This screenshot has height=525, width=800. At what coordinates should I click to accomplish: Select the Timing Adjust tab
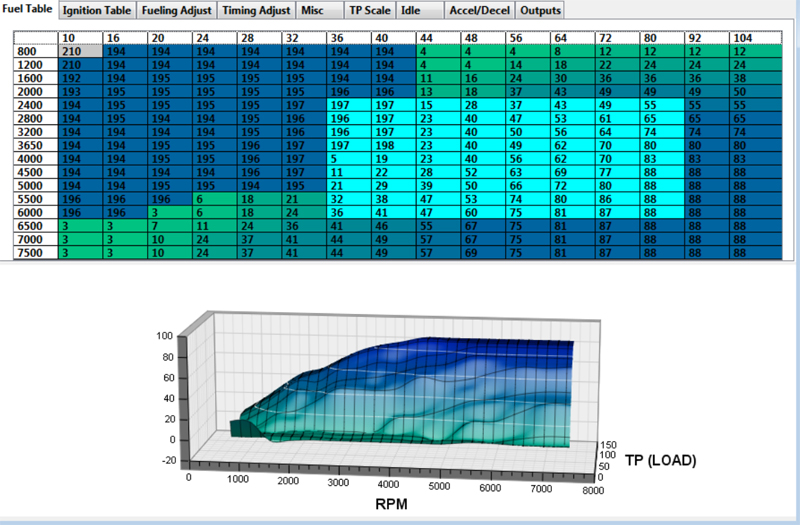pos(257,10)
